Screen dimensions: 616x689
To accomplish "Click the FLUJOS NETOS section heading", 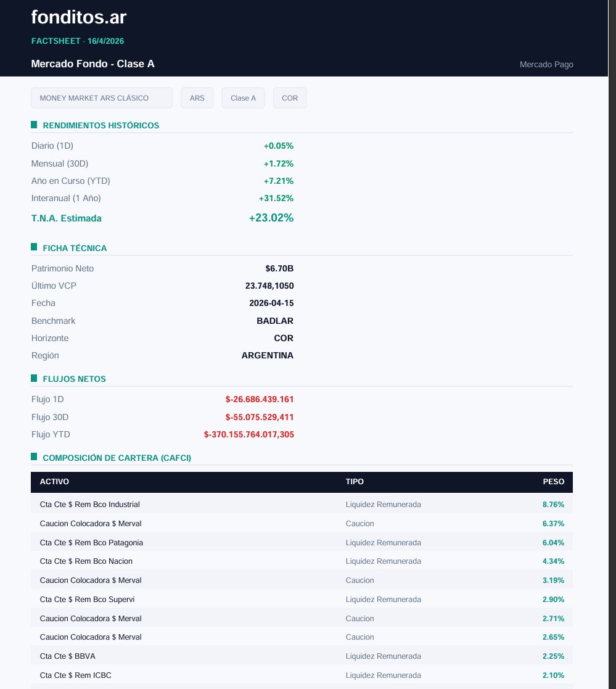I will click(x=74, y=379).
